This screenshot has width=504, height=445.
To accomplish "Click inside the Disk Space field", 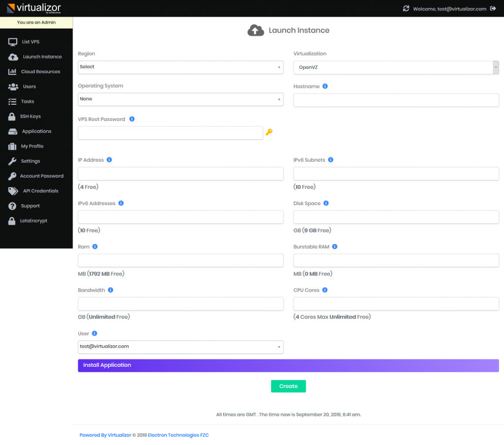I will coord(396,217).
